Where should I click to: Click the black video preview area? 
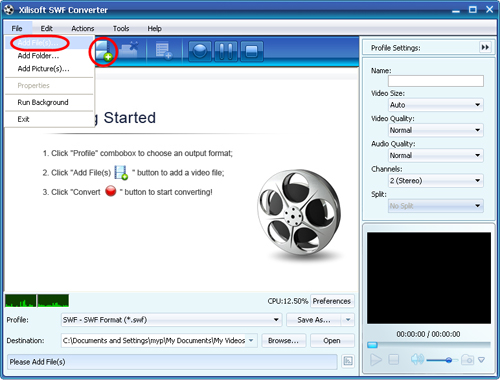pos(429,278)
